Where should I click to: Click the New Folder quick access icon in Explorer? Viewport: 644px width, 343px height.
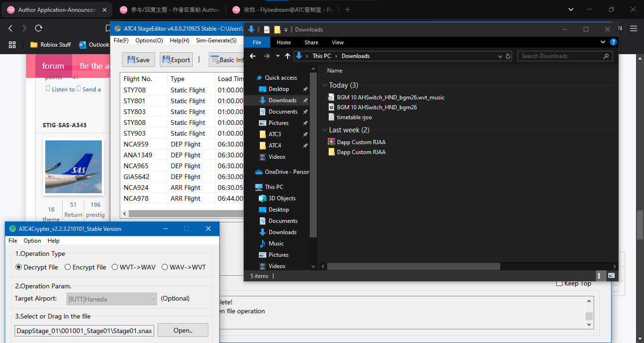(x=277, y=29)
